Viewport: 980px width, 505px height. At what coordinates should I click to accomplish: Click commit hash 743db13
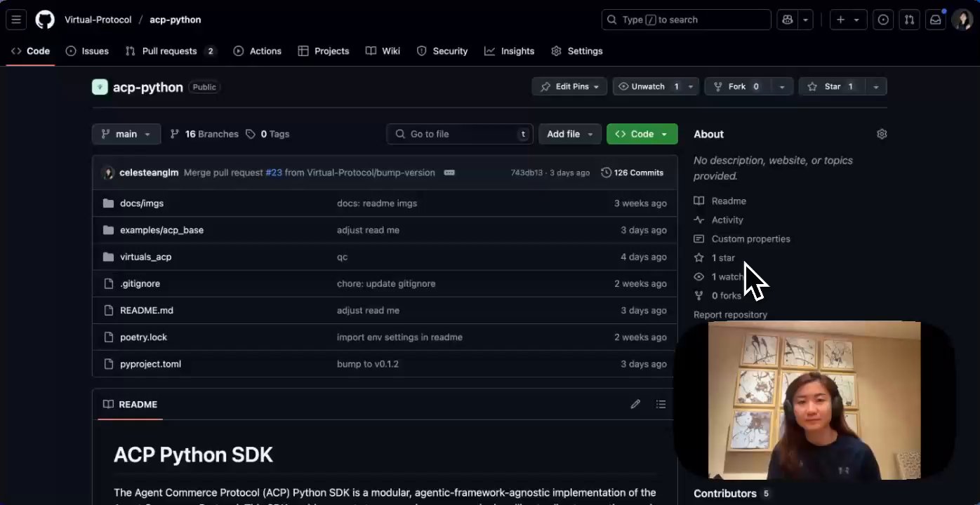tap(527, 173)
